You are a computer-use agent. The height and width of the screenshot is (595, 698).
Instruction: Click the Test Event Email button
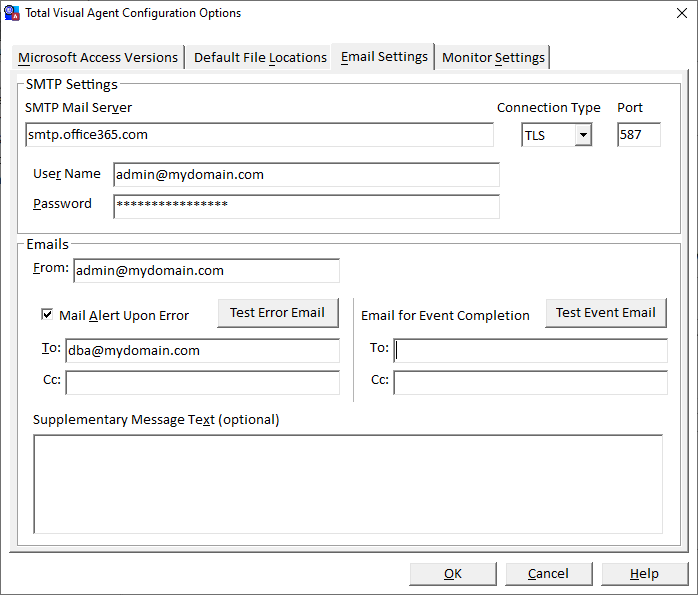tap(606, 313)
